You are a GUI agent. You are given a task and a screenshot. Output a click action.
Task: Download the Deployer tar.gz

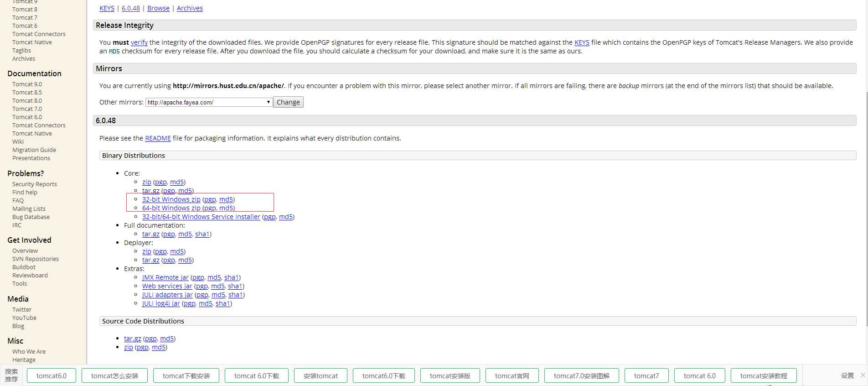(151, 260)
